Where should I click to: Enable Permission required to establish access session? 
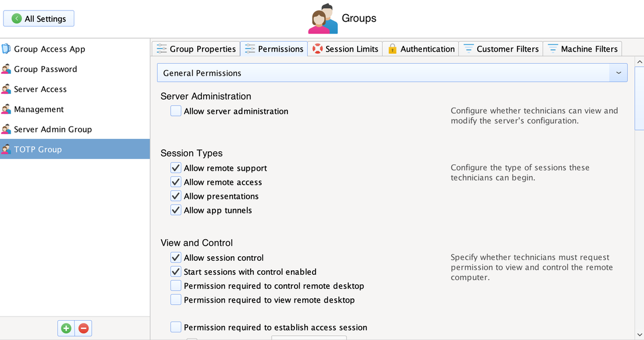pyautogui.click(x=176, y=327)
